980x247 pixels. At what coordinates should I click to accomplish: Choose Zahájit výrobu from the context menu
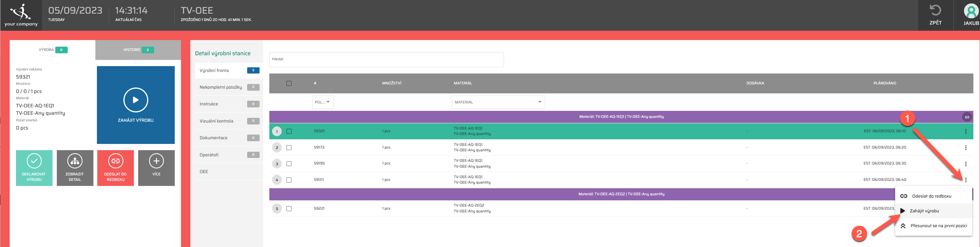click(924, 211)
